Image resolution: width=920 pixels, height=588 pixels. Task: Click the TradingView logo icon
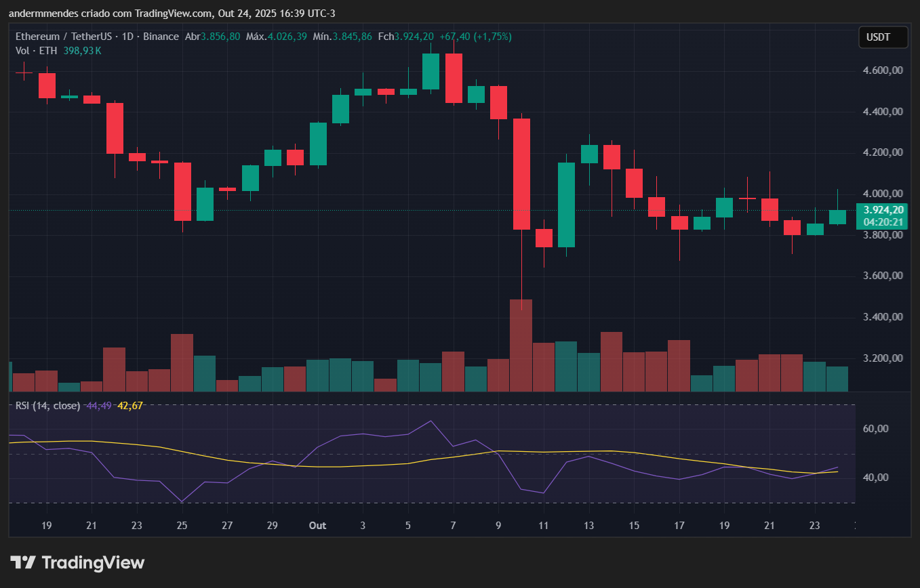point(22,562)
